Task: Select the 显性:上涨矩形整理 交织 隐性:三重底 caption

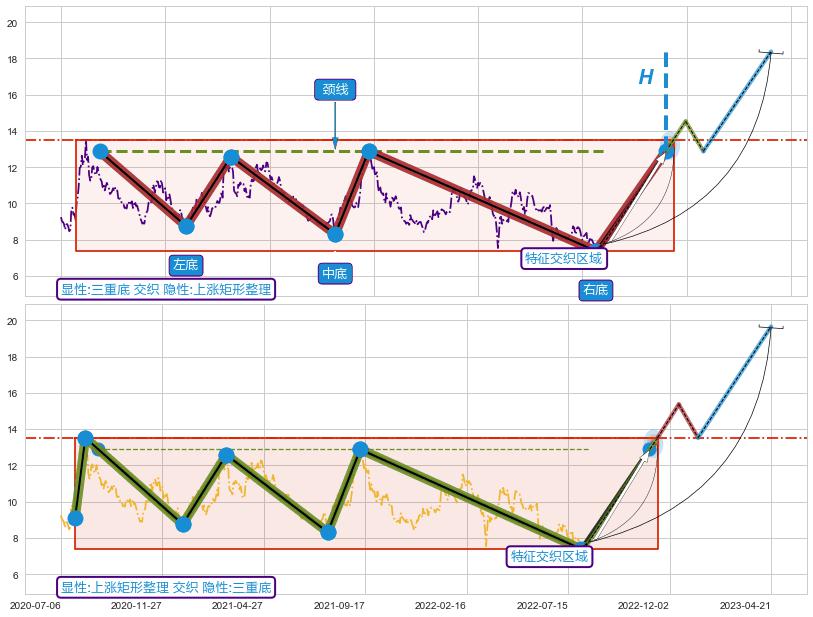Action: [166, 587]
